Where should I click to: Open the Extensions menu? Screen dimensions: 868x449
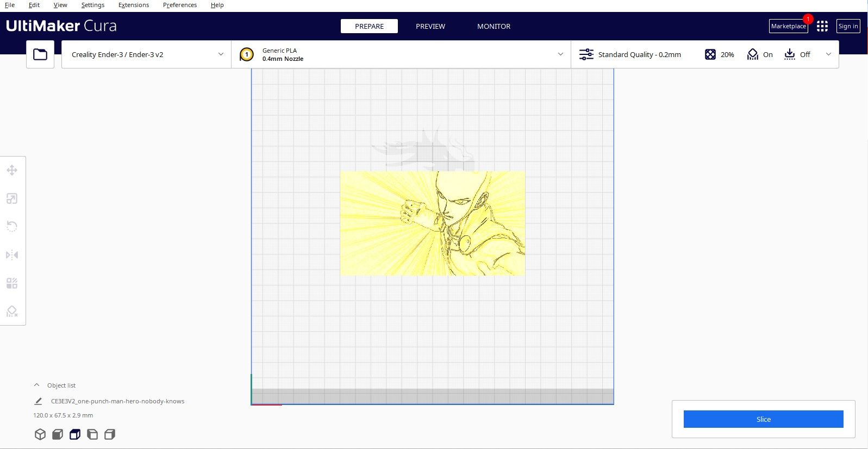[x=134, y=5]
